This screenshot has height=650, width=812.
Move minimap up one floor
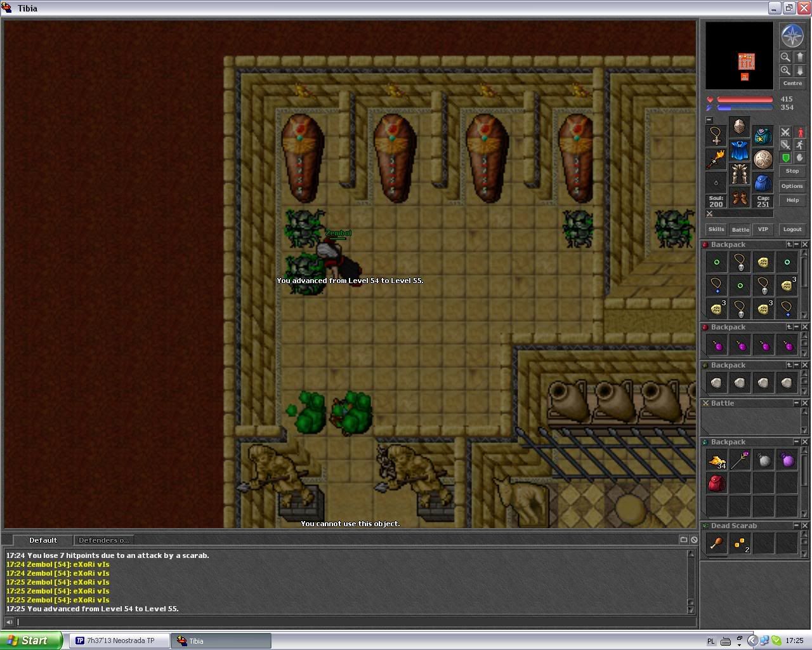(800, 57)
